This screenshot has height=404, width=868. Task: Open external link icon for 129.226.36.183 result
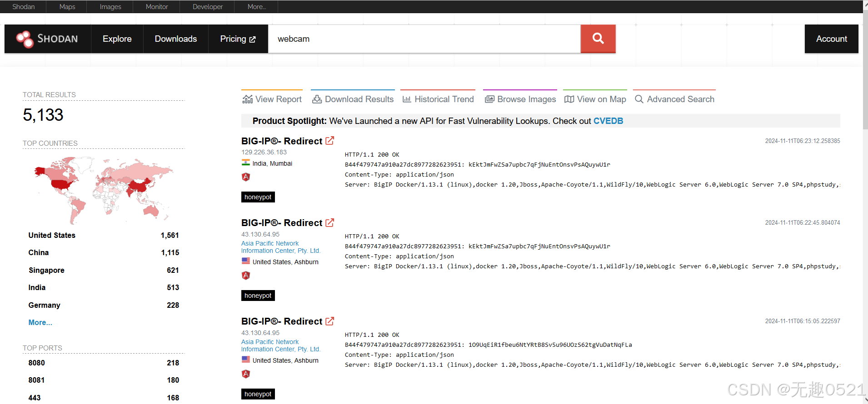click(x=330, y=141)
